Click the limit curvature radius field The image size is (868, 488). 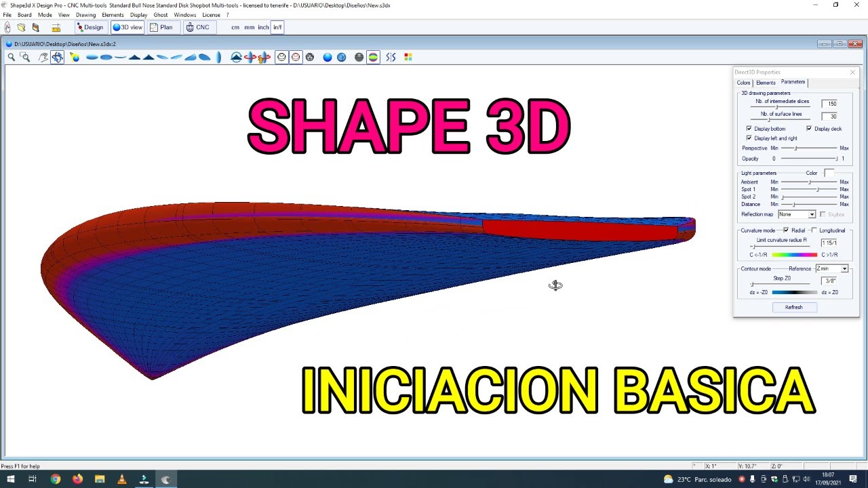tap(829, 243)
